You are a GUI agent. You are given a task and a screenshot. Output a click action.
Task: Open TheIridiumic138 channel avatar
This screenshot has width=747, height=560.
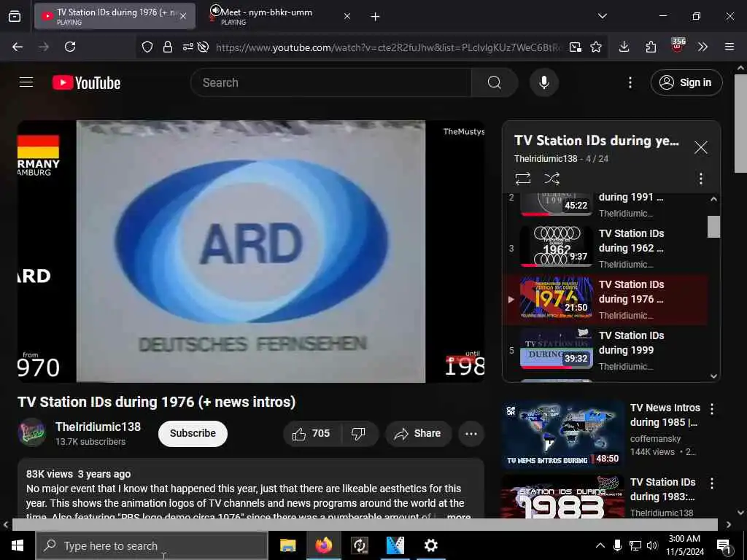tap(31, 432)
